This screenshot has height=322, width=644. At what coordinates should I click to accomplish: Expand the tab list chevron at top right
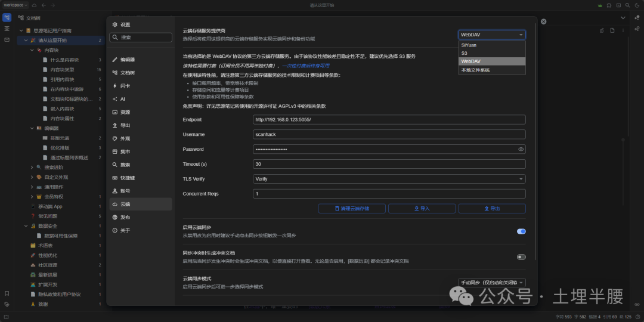[x=623, y=18]
